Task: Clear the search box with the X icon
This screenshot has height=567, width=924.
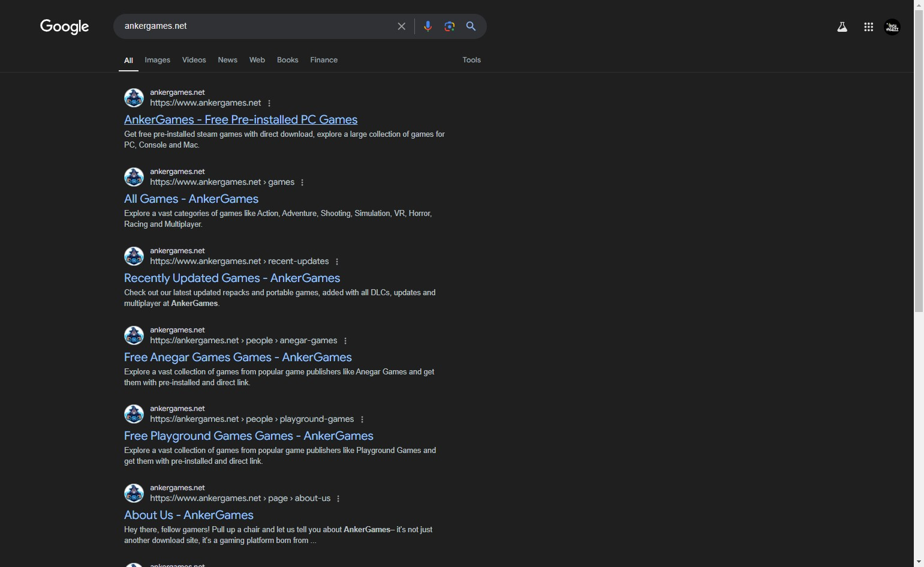Action: pos(402,26)
